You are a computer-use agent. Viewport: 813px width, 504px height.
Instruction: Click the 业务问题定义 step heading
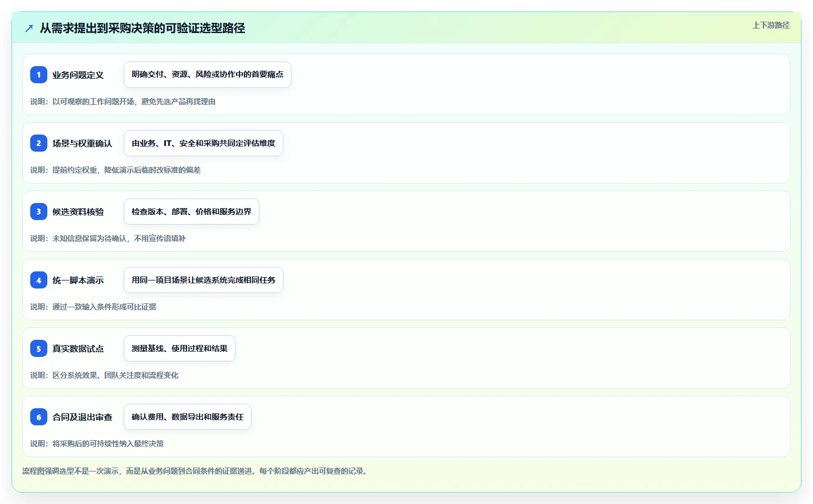coord(78,75)
